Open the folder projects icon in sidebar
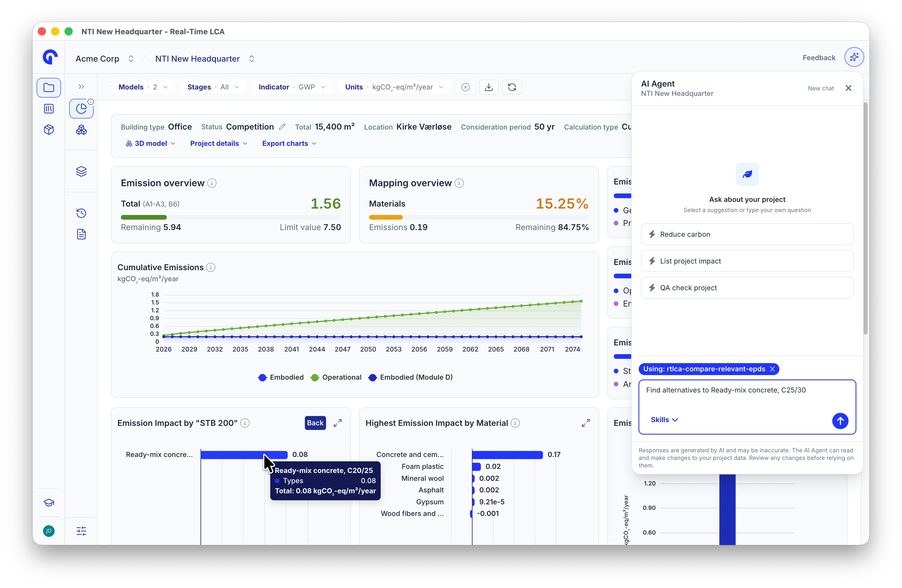This screenshot has width=902, height=588. coord(49,87)
